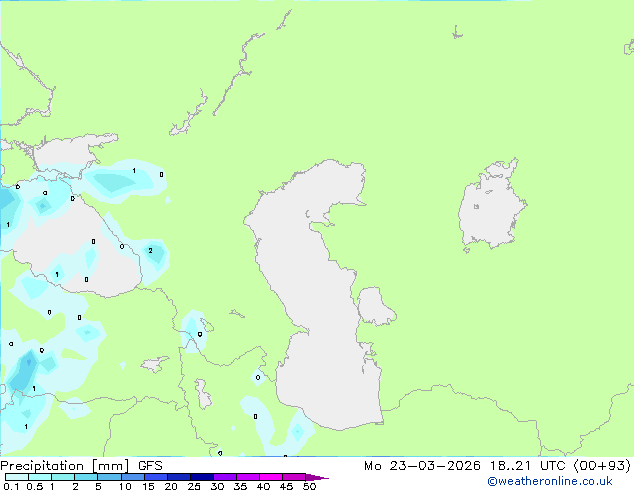The width and height of the screenshot is (634, 490).
Task: Click the '2' precipitation value on map
Action: 150,251
